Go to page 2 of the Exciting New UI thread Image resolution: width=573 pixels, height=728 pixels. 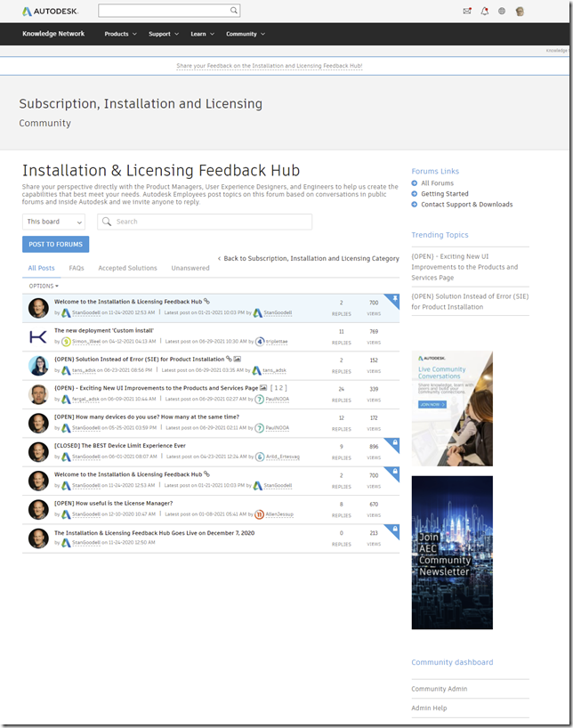click(281, 388)
